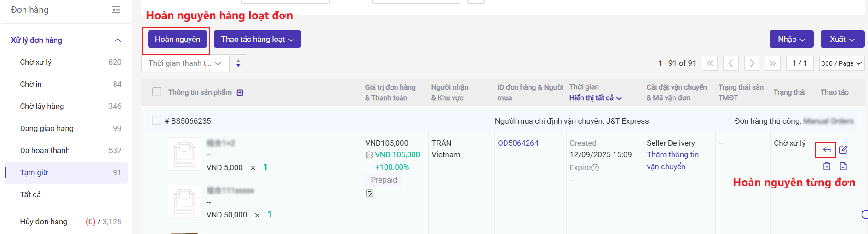Click the cancel order clipboard icon
868x234 pixels.
click(827, 166)
